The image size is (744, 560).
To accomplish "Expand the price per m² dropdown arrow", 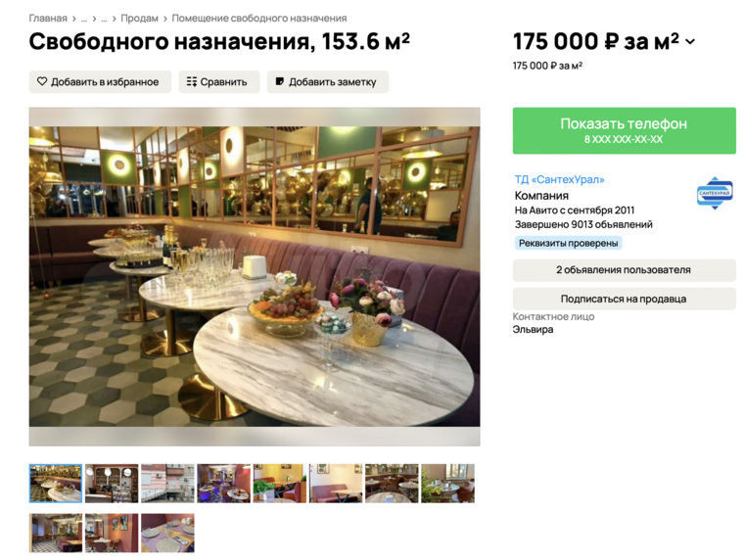I will click(690, 42).
